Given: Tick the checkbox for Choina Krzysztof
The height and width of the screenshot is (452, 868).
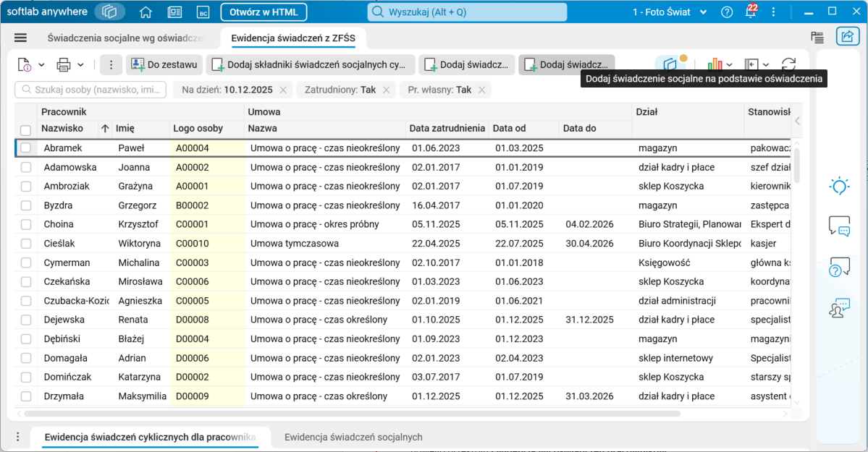Looking at the screenshot, I should point(25,225).
